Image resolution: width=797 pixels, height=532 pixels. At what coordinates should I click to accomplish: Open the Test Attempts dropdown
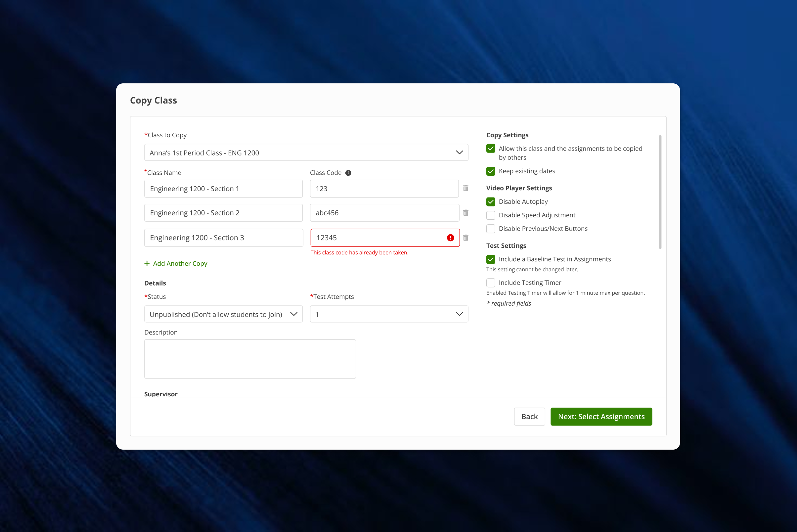pos(389,314)
